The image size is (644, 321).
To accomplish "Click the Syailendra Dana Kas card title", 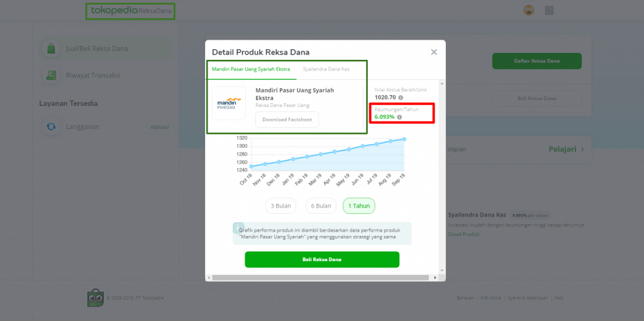I will point(477,215).
